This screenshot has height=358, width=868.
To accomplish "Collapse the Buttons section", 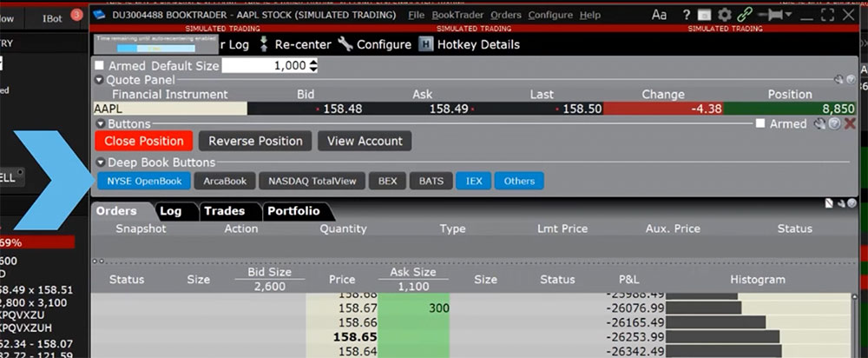I will 100,123.
